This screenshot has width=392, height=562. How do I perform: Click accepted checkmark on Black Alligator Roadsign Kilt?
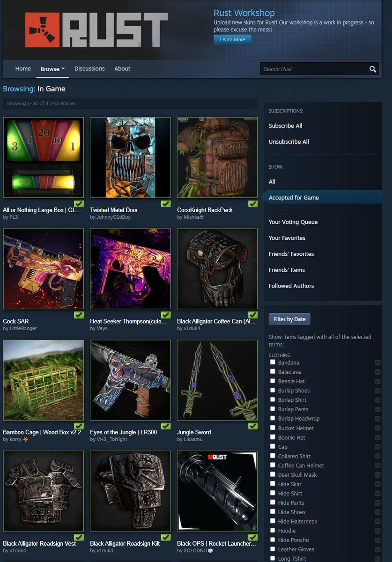(x=166, y=538)
